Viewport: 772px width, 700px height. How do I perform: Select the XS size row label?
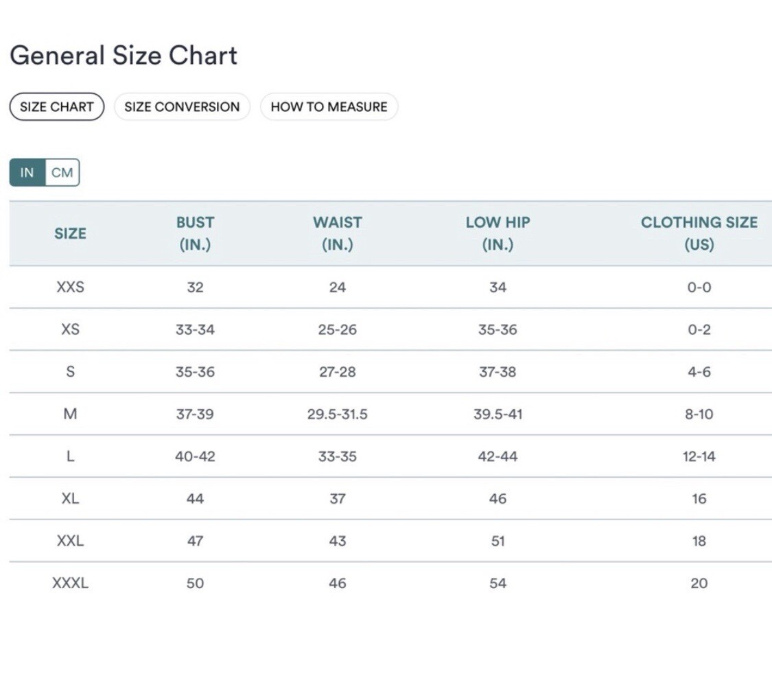70,329
